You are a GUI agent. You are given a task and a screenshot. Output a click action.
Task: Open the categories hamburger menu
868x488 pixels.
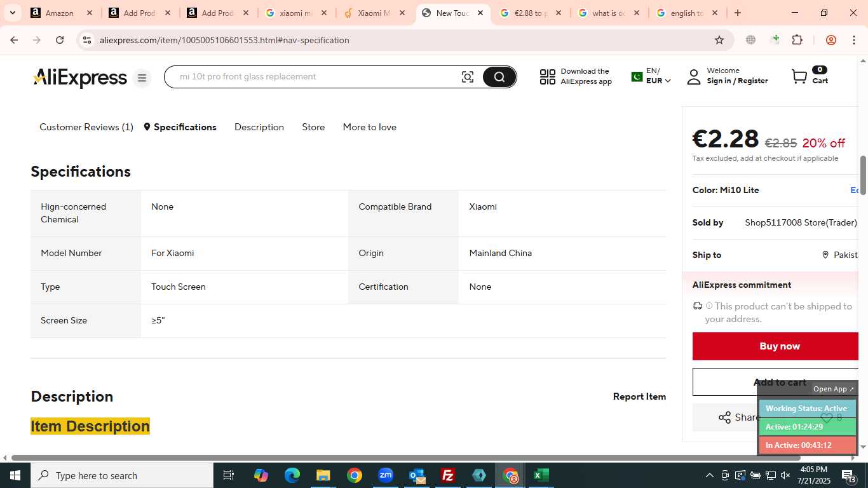coord(142,78)
